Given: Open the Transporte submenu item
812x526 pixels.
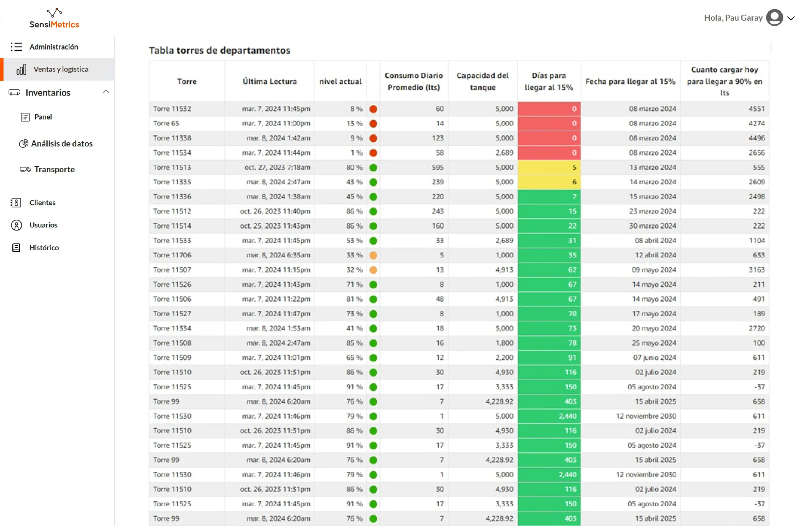Looking at the screenshot, I should [x=55, y=169].
